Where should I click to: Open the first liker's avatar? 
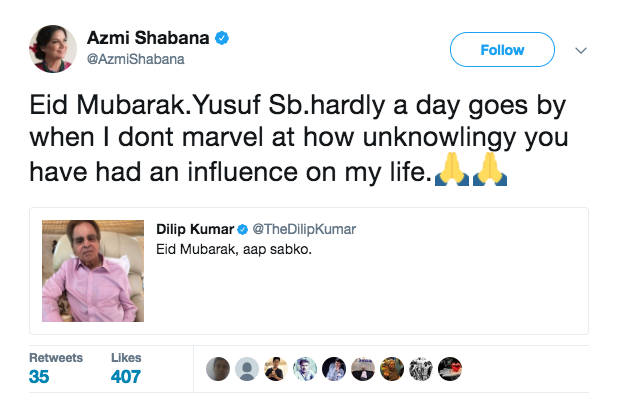click(x=218, y=369)
